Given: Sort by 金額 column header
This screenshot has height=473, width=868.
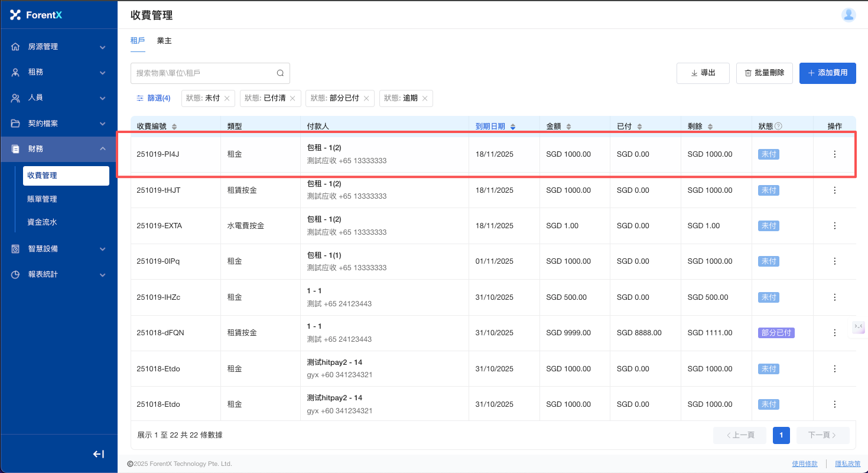Looking at the screenshot, I should pyautogui.click(x=558, y=127).
